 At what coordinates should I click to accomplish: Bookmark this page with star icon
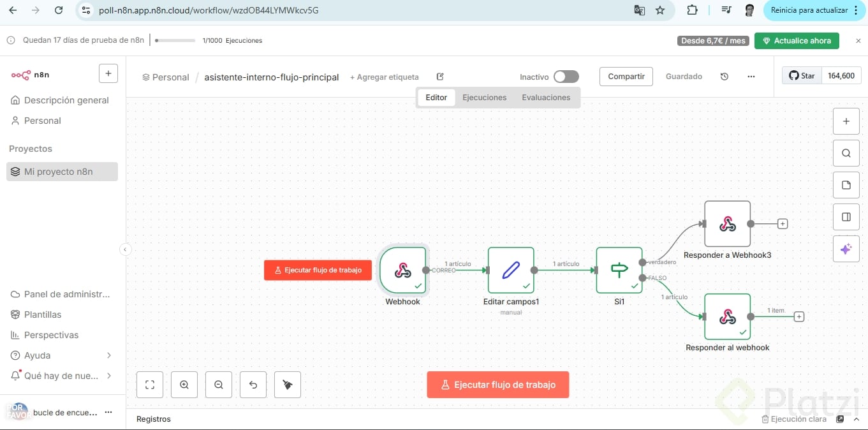[660, 10]
